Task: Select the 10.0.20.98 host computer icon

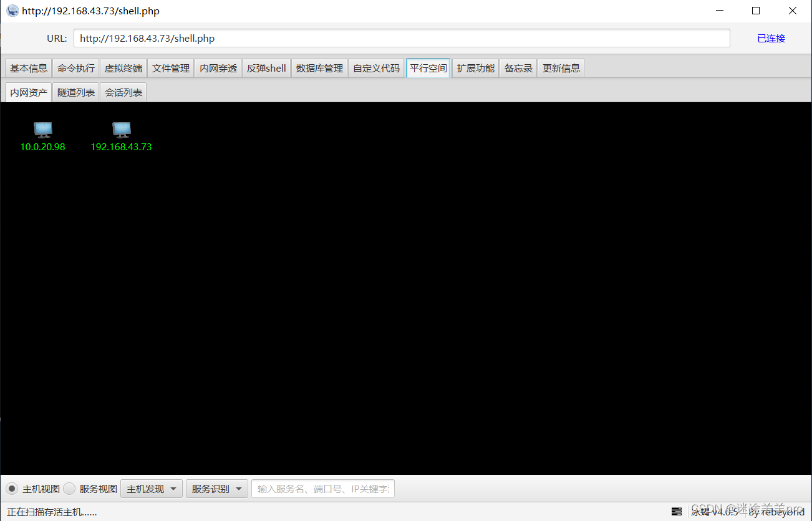Action: [x=42, y=130]
